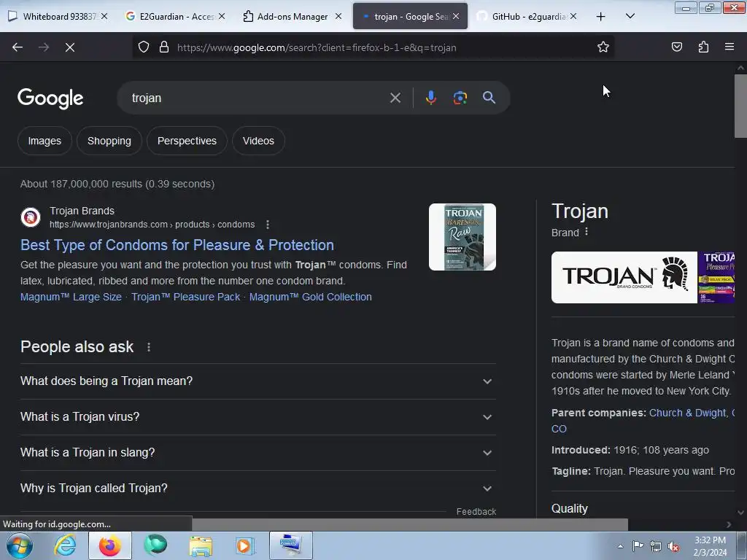Close the trojan Google Search tab
Screen dimensions: 747x560
456,16
